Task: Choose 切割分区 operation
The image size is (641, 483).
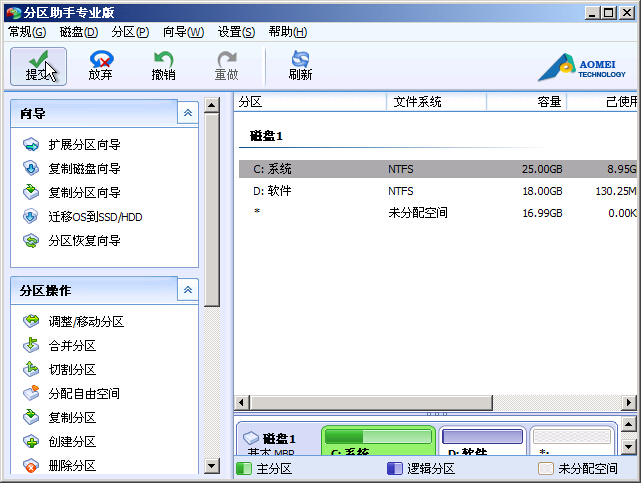Action: coord(72,369)
